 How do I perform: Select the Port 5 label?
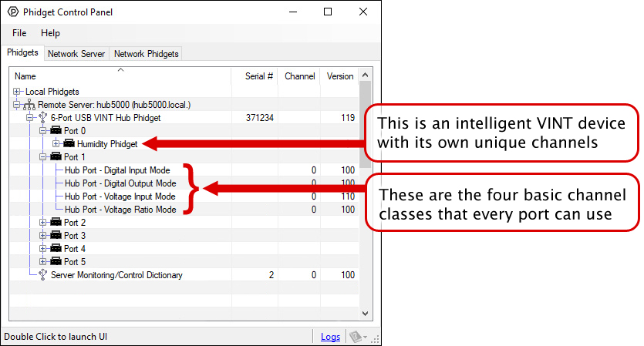click(x=75, y=262)
